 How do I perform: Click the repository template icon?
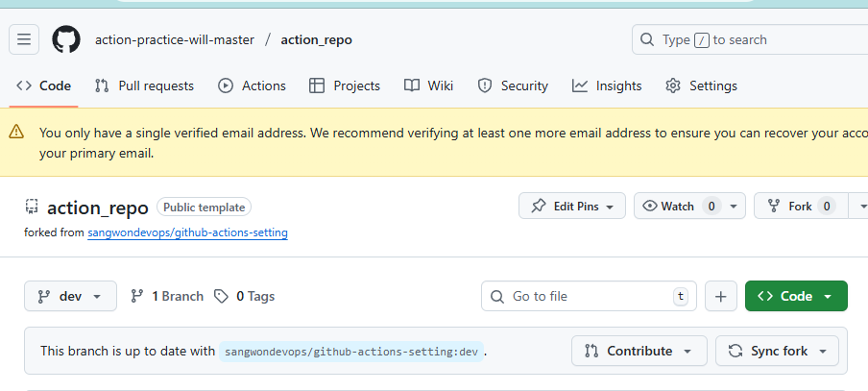coord(32,207)
